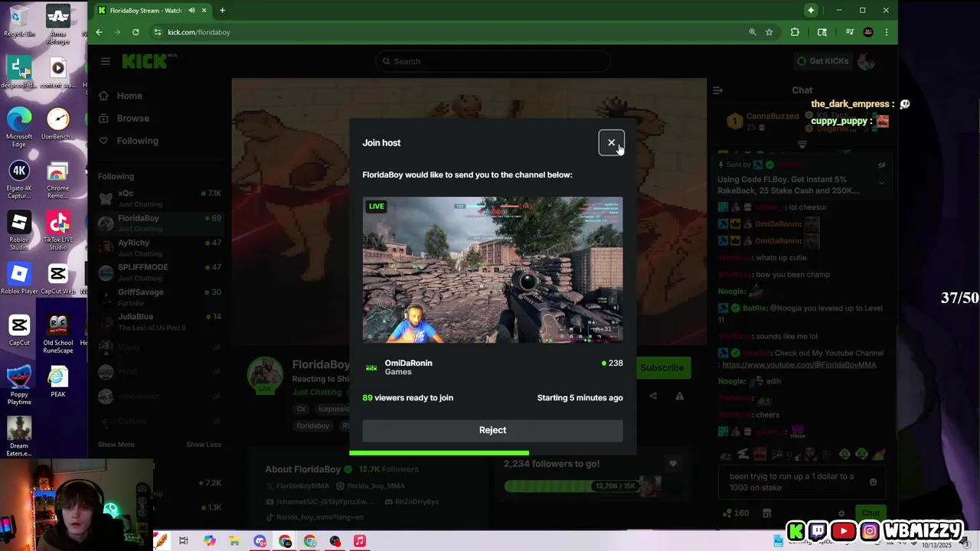980x551 pixels.
Task: Open SPLIFFMODE channel in Following list
Action: tap(158, 272)
